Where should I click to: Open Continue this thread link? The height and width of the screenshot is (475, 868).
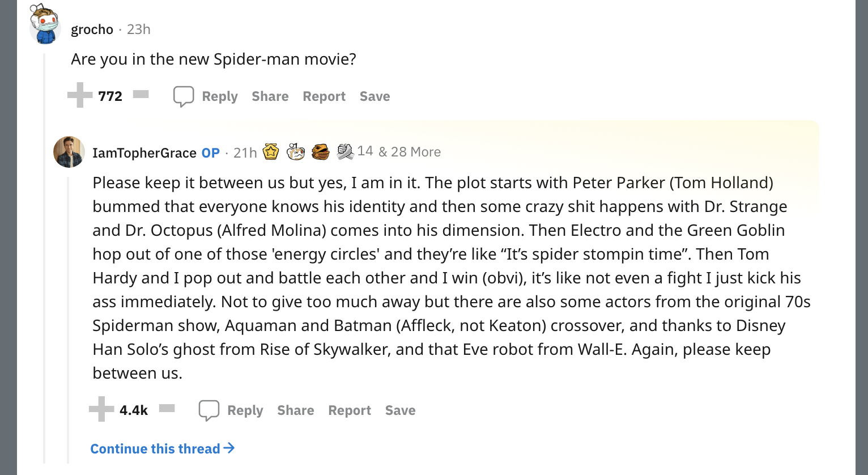coord(162,449)
